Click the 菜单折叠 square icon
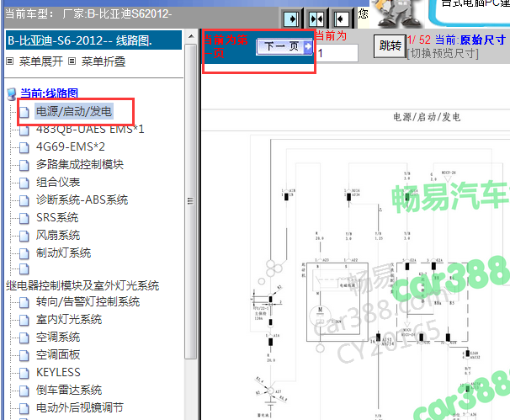Image resolution: width=510 pixels, height=420 pixels. (72, 61)
